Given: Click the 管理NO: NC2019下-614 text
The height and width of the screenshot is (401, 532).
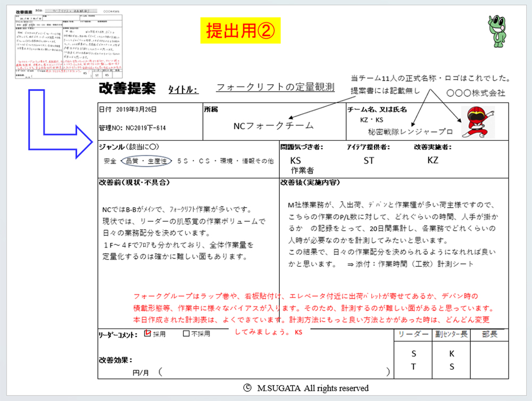Looking at the screenshot, I should pos(132,128).
